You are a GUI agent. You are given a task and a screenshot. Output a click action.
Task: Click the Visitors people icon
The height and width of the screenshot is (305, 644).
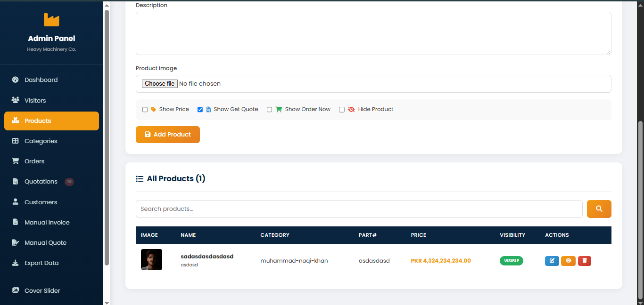click(15, 100)
